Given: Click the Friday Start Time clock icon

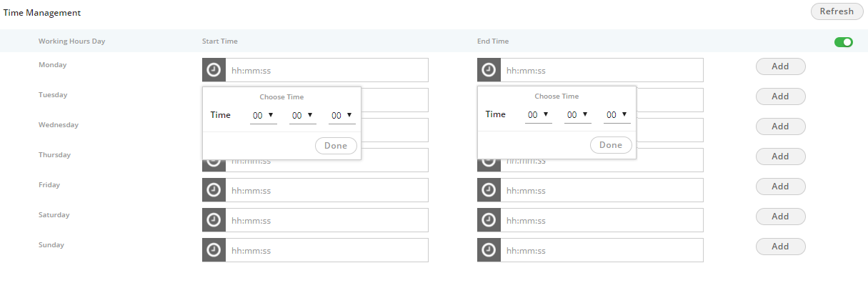Looking at the screenshot, I should coord(214,190).
